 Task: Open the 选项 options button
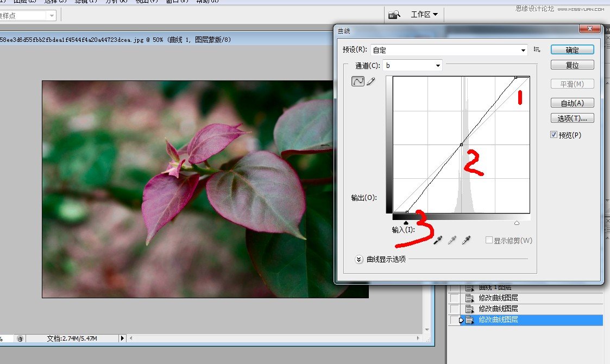pyautogui.click(x=573, y=118)
